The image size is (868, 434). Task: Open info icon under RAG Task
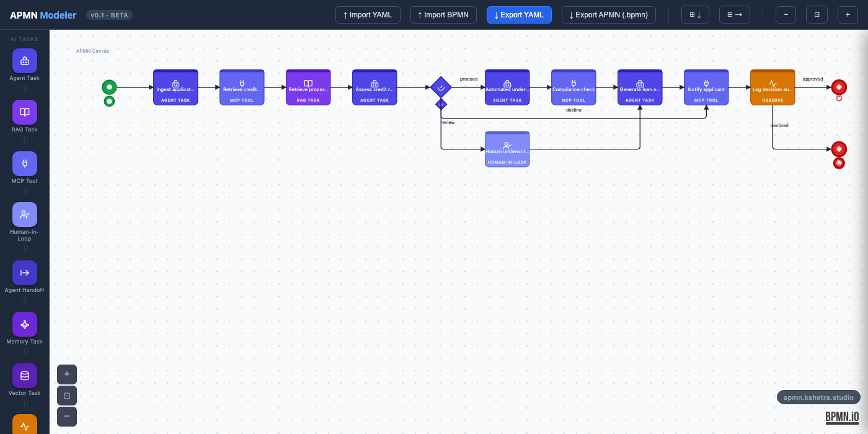coord(25,139)
